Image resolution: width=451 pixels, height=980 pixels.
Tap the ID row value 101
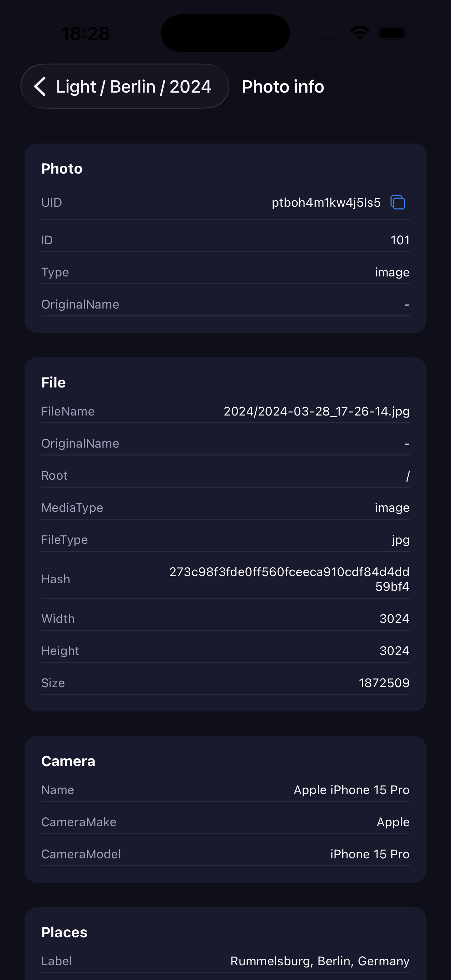(x=400, y=240)
